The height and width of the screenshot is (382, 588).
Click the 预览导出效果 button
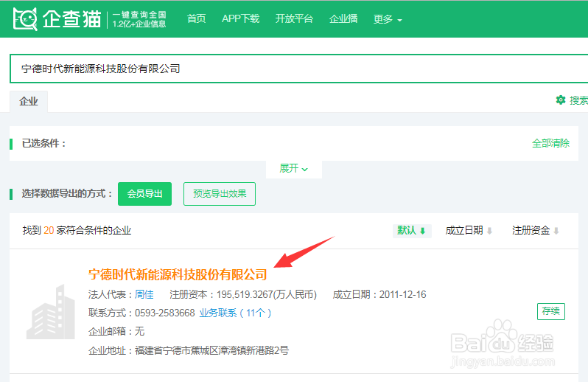coord(220,194)
